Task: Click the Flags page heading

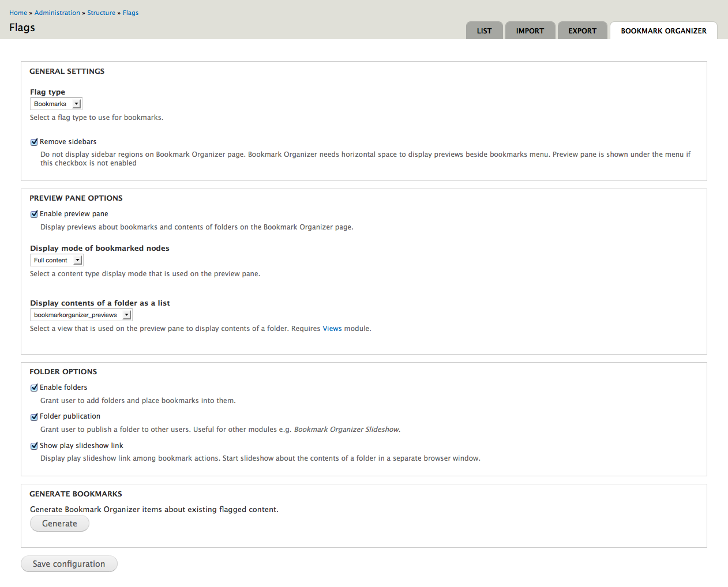Action: pos(22,27)
